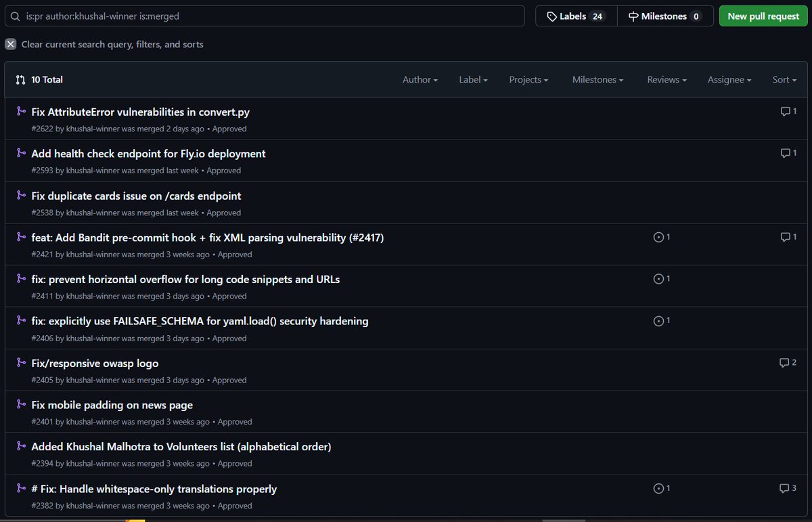Click the merged icon beside PR #2394
Screen dimensions: 812x522
20,447
